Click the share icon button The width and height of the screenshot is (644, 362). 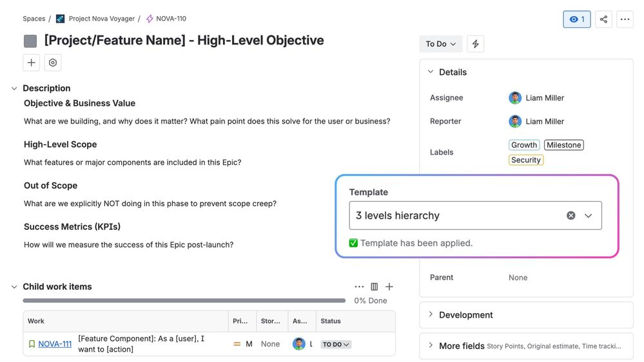click(603, 19)
